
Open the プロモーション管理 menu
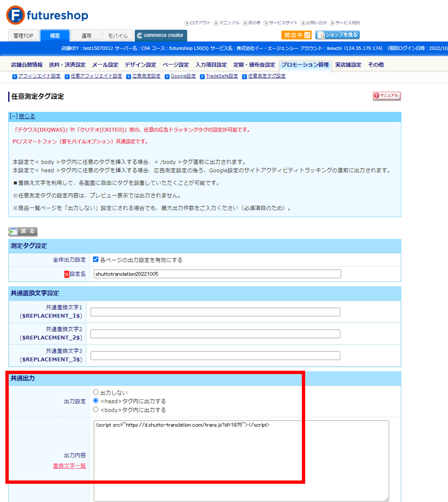[305, 65]
